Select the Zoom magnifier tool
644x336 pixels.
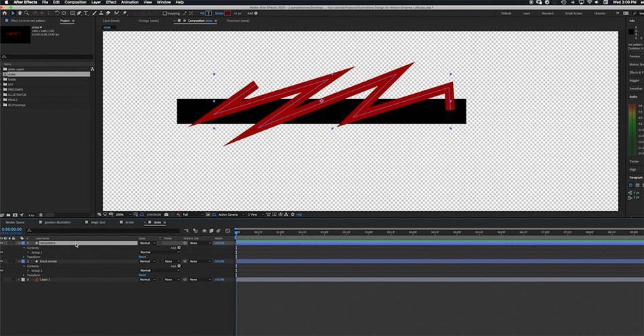click(x=26, y=13)
